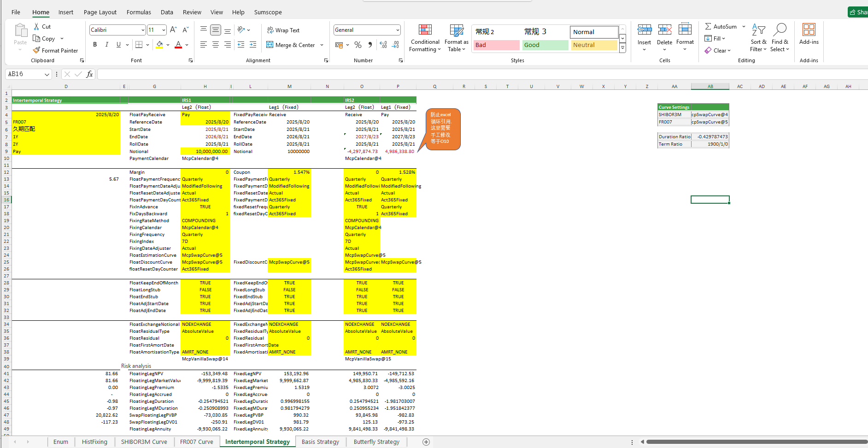This screenshot has height=448, width=868.
Task: Click the Merge & Center icon
Action: pos(270,45)
